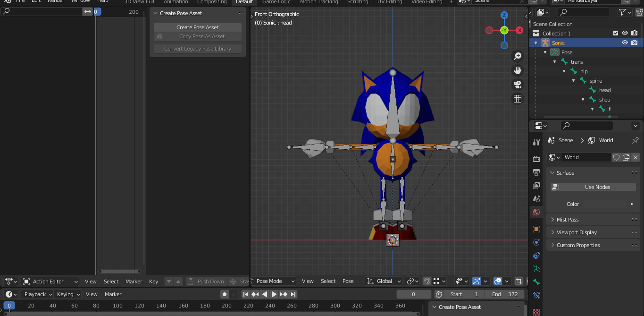Screen dimensions: 644x316
Task: Toggle X-ray in the viewport header
Action: (519, 281)
